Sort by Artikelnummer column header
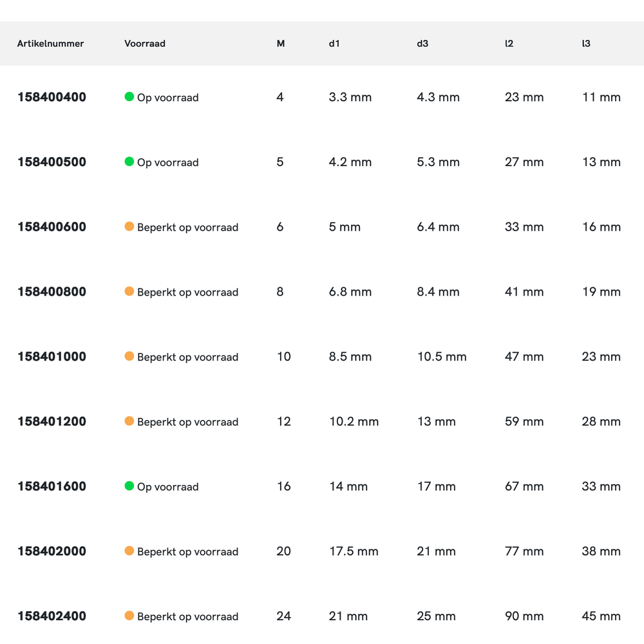Image resolution: width=644 pixels, height=644 pixels. (x=50, y=44)
